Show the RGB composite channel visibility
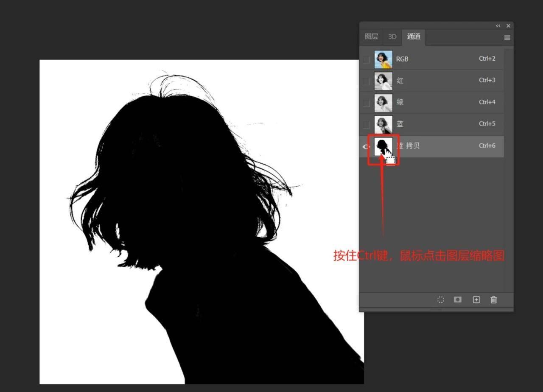Viewport: 543px width, 392px height. (x=366, y=59)
